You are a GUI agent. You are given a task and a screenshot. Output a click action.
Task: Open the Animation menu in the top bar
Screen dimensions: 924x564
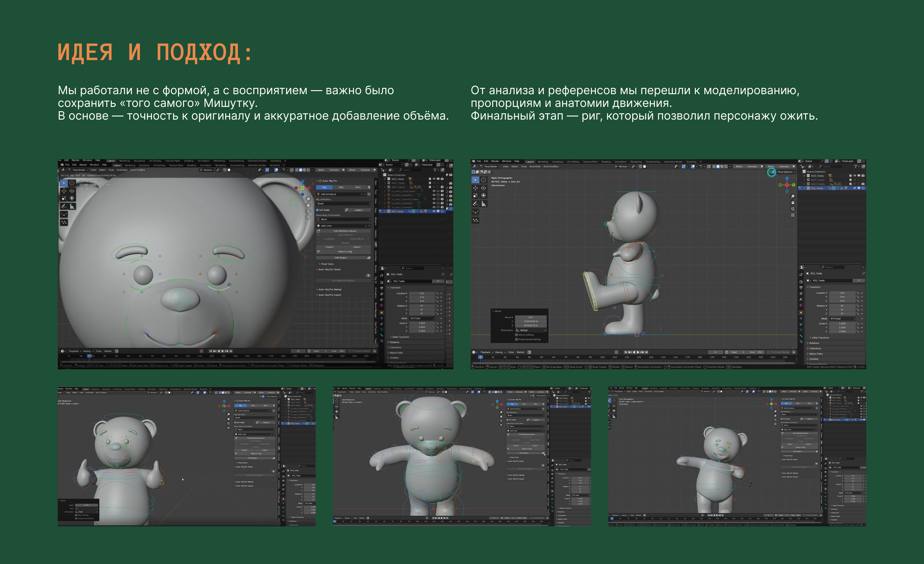(x=206, y=166)
